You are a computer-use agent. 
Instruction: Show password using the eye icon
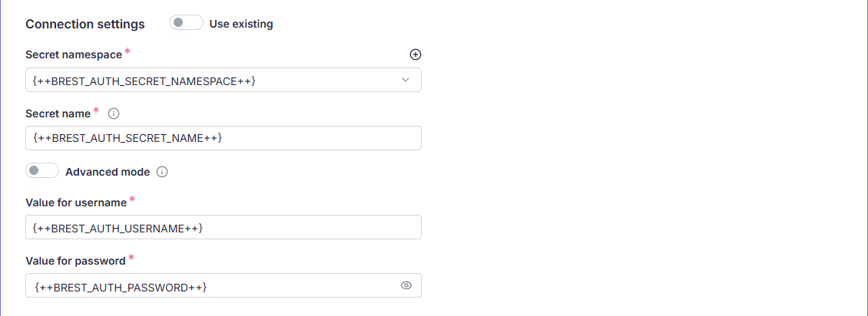(x=406, y=285)
